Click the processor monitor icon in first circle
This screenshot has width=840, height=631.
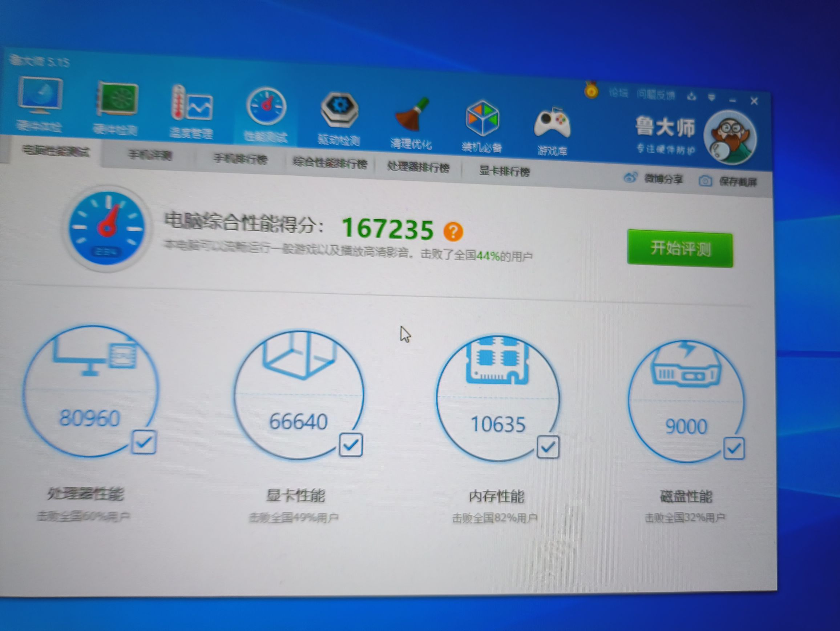click(x=94, y=355)
